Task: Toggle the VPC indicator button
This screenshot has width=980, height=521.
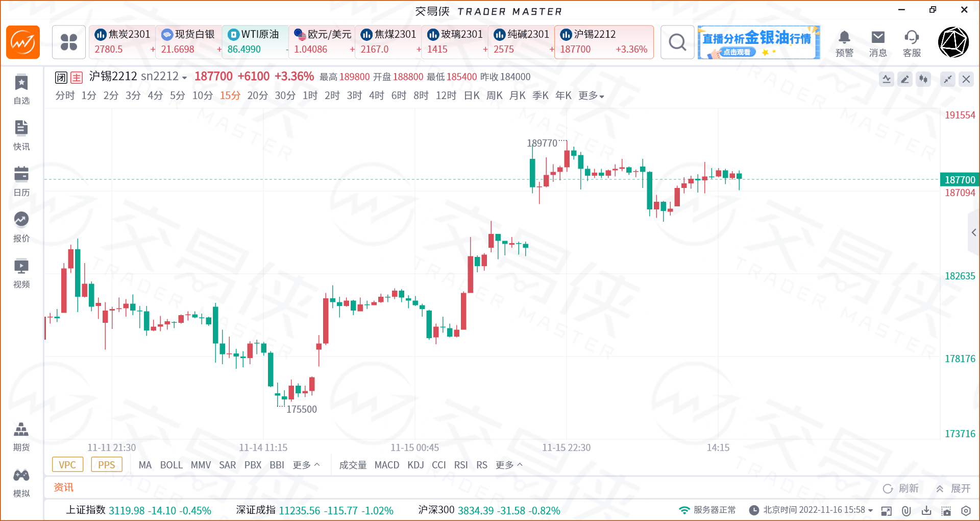Action: click(67, 465)
